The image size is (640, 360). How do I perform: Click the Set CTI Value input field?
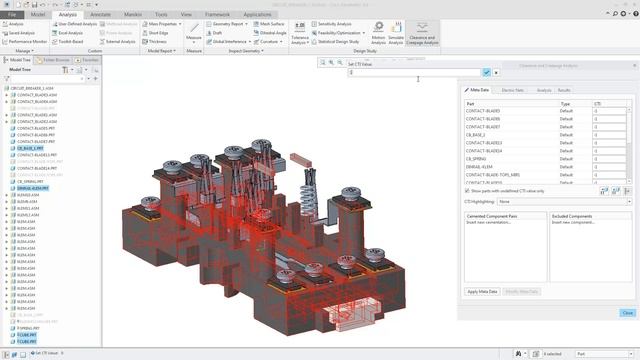pos(414,72)
